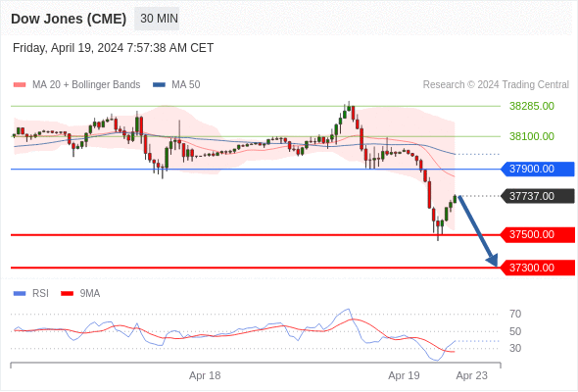Click the 30 MIN timeframe badge
The width and height of the screenshot is (578, 392).
[x=157, y=19]
